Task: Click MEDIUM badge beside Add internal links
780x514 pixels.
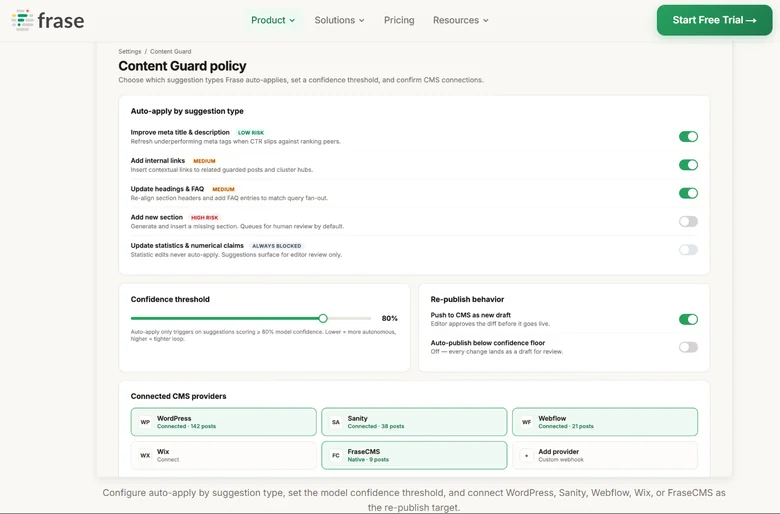Action: click(204, 161)
